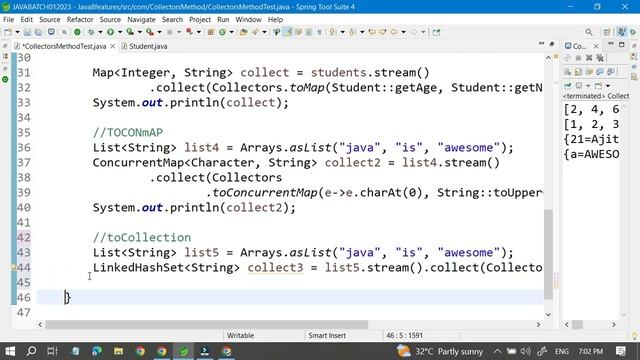Toggle Mark Occurrences toolbar button
Image resolution: width=640 pixels, height=360 pixels.
pyautogui.click(x=287, y=32)
